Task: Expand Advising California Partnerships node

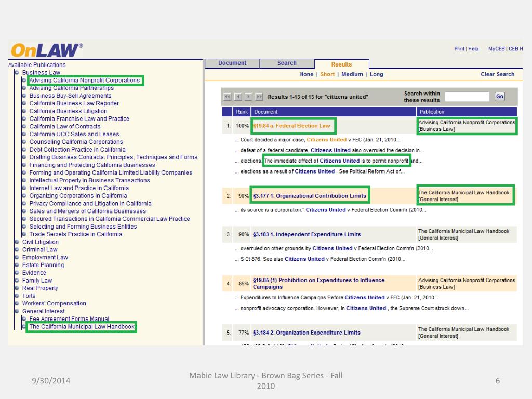Action: click(x=24, y=88)
